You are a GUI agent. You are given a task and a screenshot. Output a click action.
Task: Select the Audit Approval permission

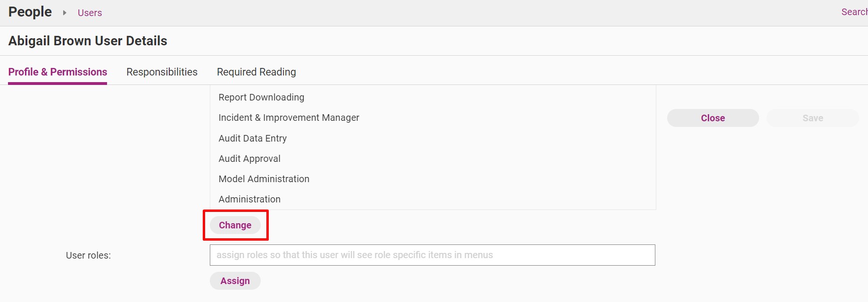[x=249, y=159]
